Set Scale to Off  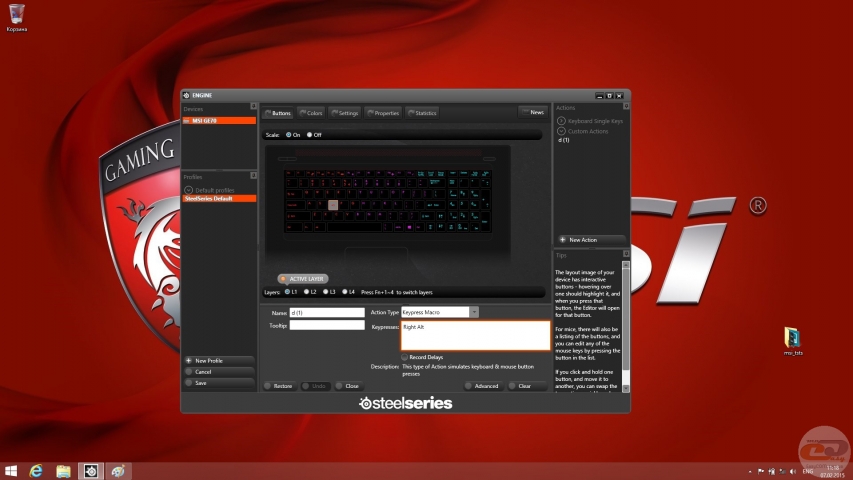point(310,135)
